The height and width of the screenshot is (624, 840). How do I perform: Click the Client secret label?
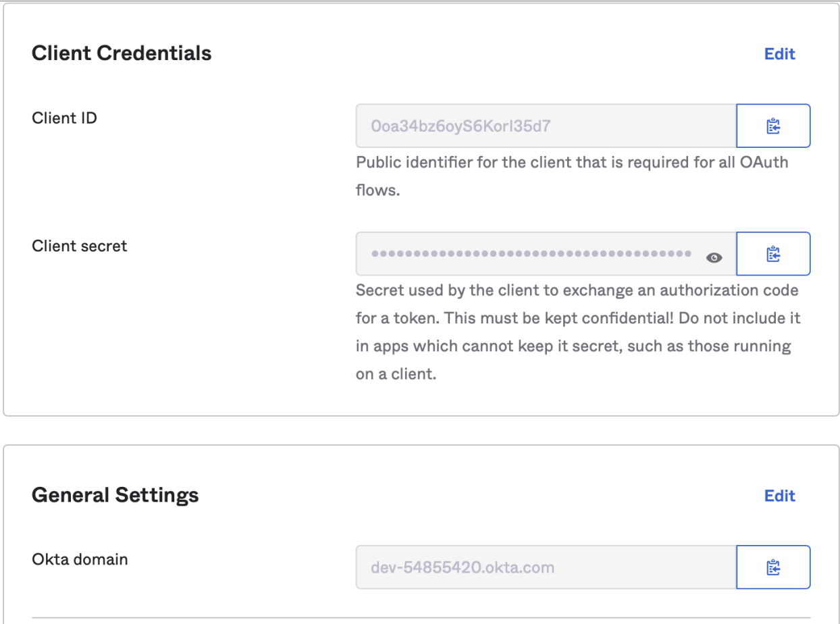[x=79, y=246]
